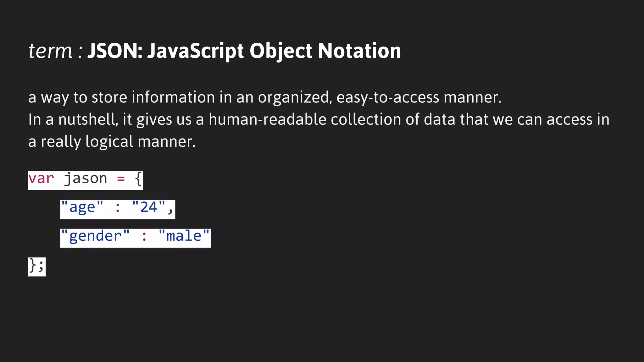The image size is (644, 362).
Task: Click the colon between "age" and "24"
Action: 118,208
